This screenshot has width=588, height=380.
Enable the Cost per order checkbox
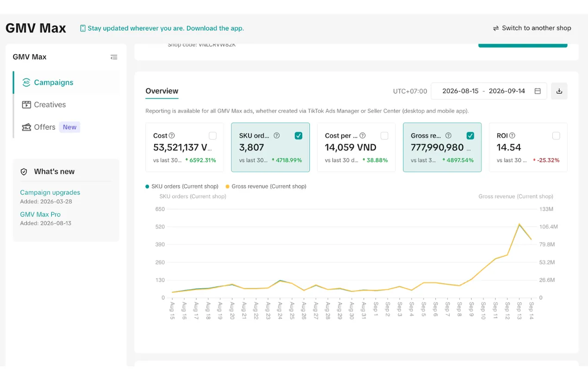click(x=384, y=136)
